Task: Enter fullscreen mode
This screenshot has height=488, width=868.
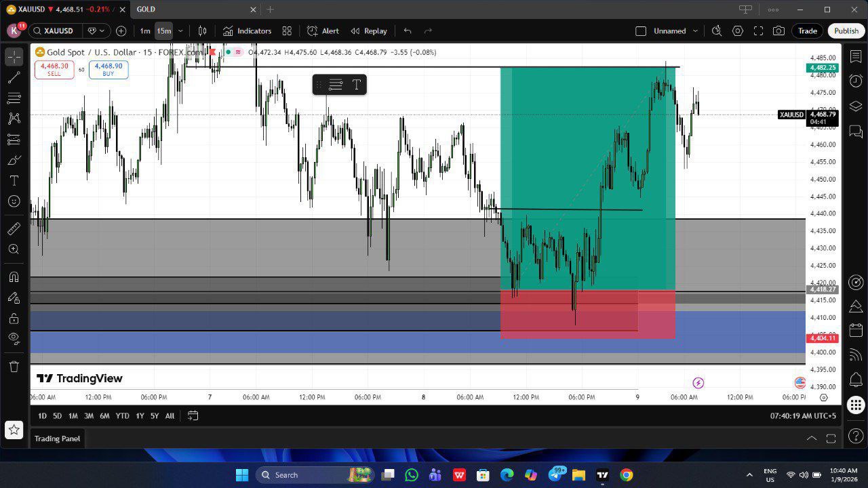Action: (x=758, y=30)
